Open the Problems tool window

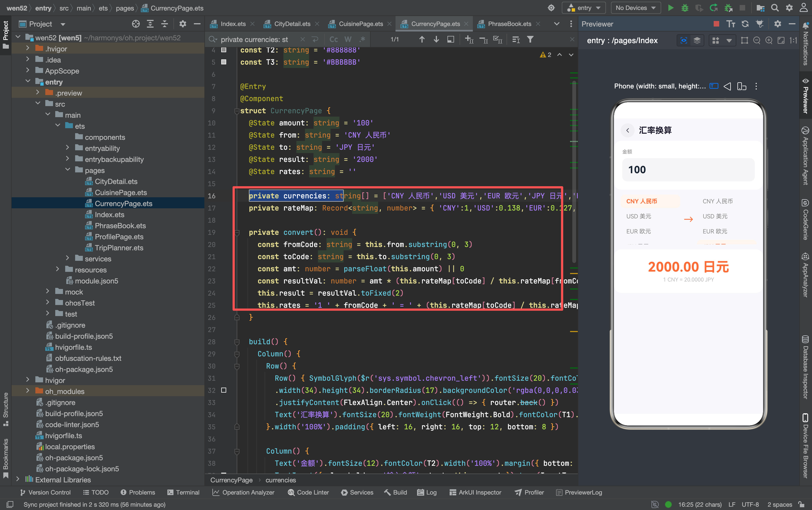(138, 492)
